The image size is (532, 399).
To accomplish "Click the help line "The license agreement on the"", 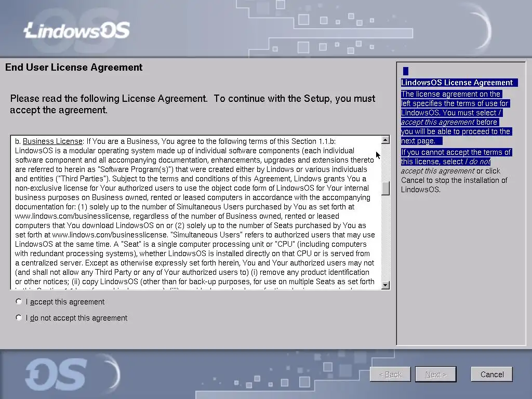I will (450, 94).
